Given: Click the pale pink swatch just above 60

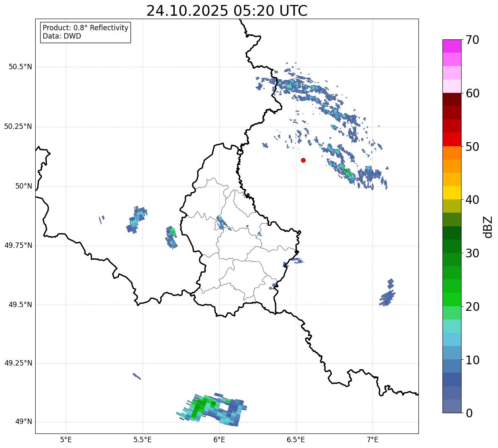Looking at the screenshot, I should click(452, 86).
